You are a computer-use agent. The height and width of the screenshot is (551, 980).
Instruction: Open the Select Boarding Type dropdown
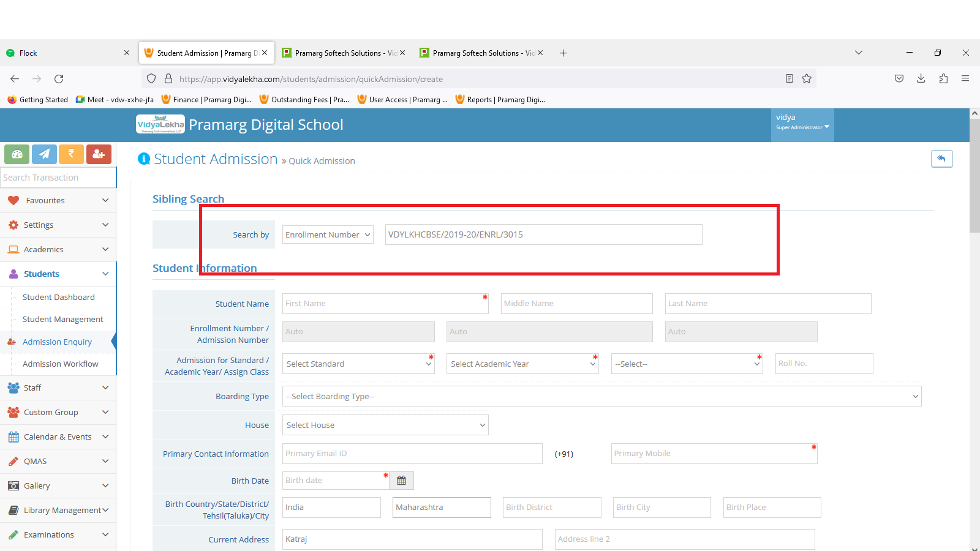click(601, 396)
